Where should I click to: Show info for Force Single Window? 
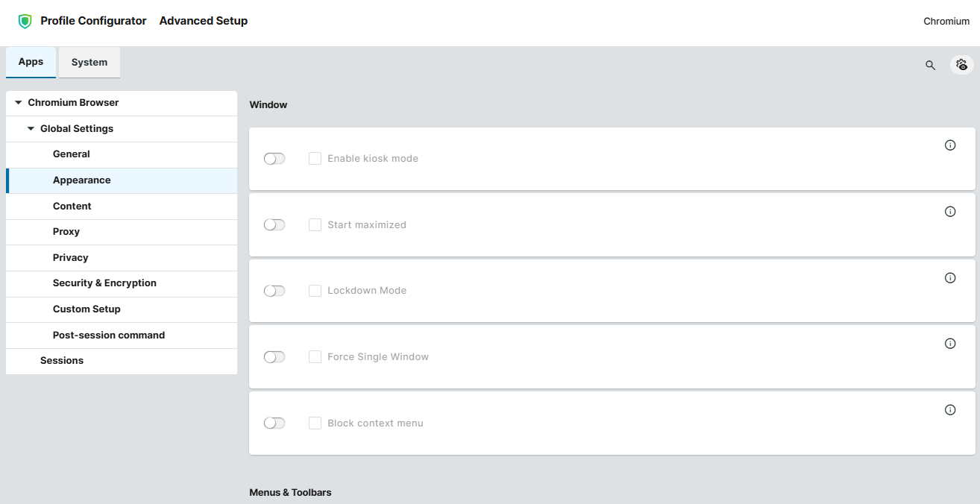[x=950, y=344]
